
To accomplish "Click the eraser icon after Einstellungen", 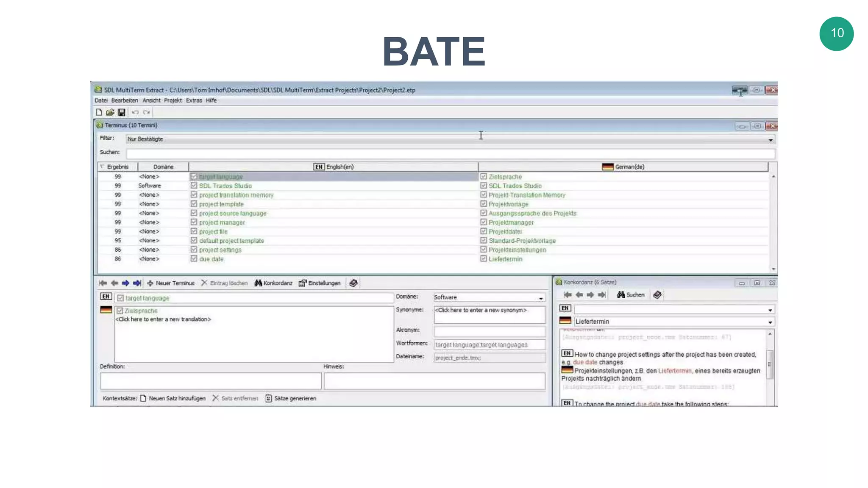I will tap(353, 283).
